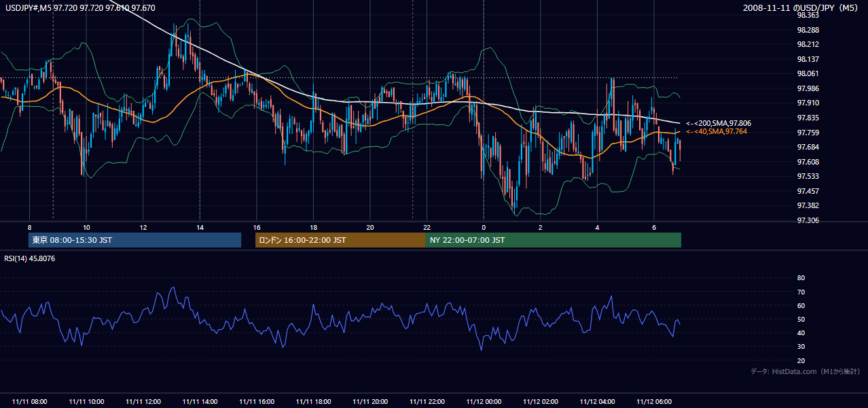Click hour label 12 under the price chart

coord(143,227)
